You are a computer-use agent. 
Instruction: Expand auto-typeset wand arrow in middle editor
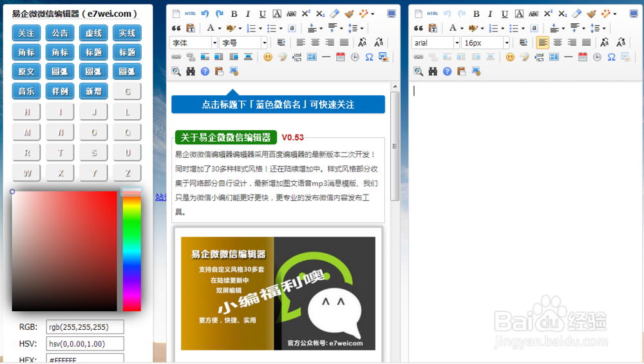coord(372,14)
